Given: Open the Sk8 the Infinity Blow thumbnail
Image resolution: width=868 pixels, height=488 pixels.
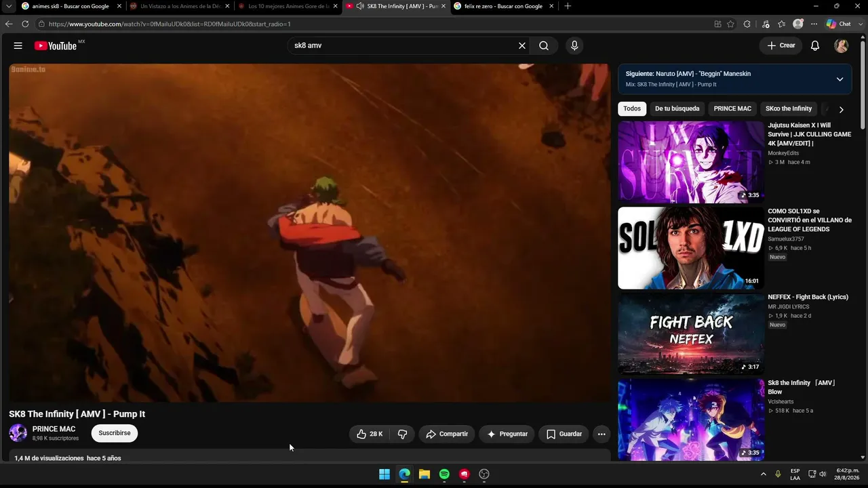Looking at the screenshot, I should [x=691, y=420].
